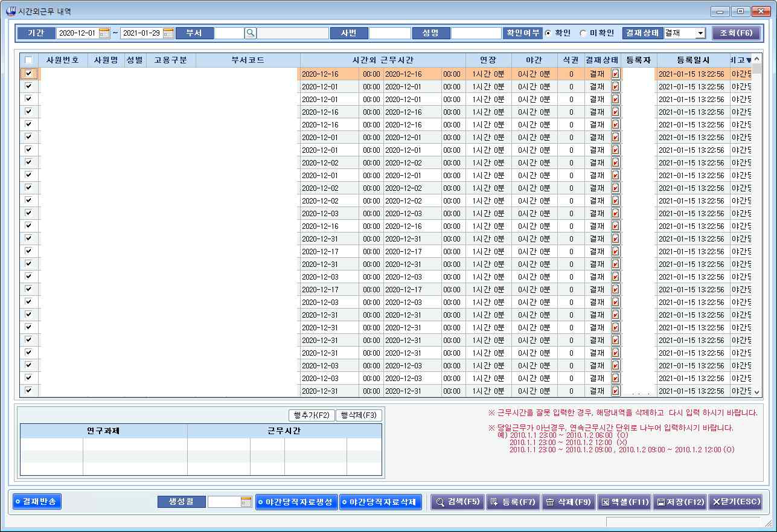Click the 결재상태 column header in the table
777x532 pixels.
click(603, 60)
